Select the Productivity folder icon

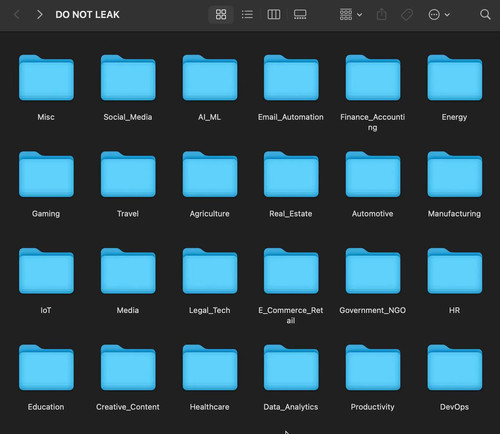click(373, 368)
